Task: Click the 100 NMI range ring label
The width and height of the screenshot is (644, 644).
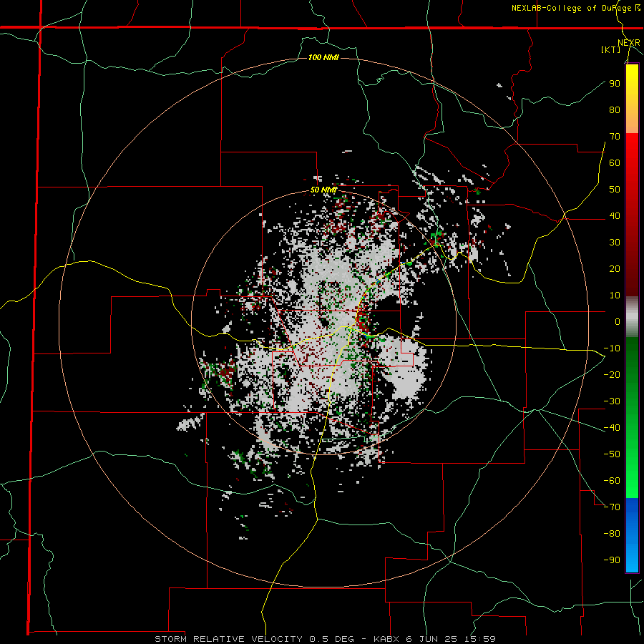Action: 323,57
